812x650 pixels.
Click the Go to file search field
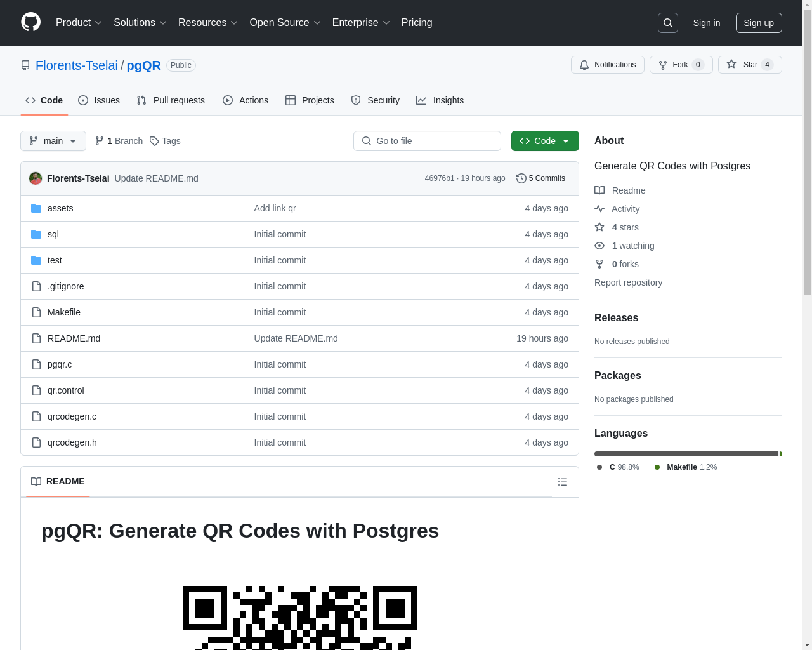pos(427,141)
